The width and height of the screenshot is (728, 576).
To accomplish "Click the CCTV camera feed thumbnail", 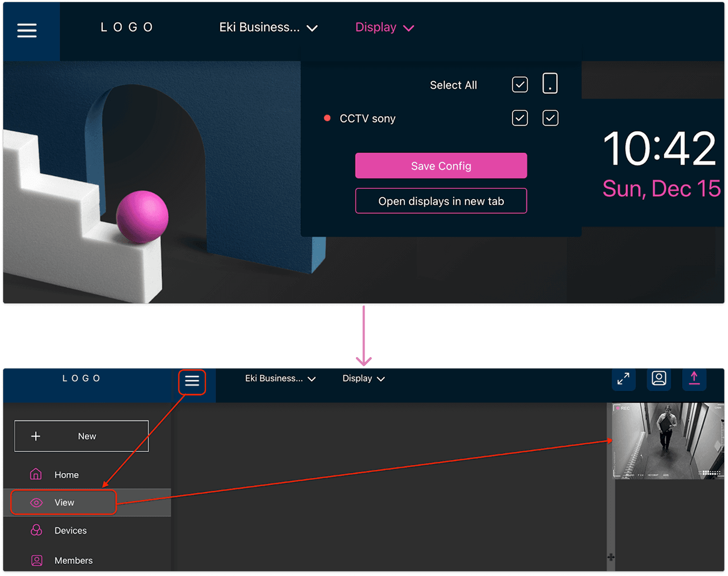I will pyautogui.click(x=668, y=441).
